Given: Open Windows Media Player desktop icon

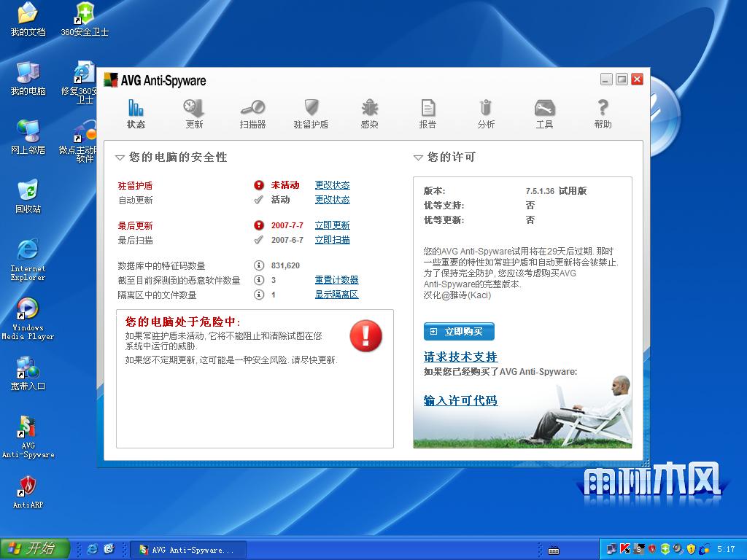Looking at the screenshot, I should point(28,319).
